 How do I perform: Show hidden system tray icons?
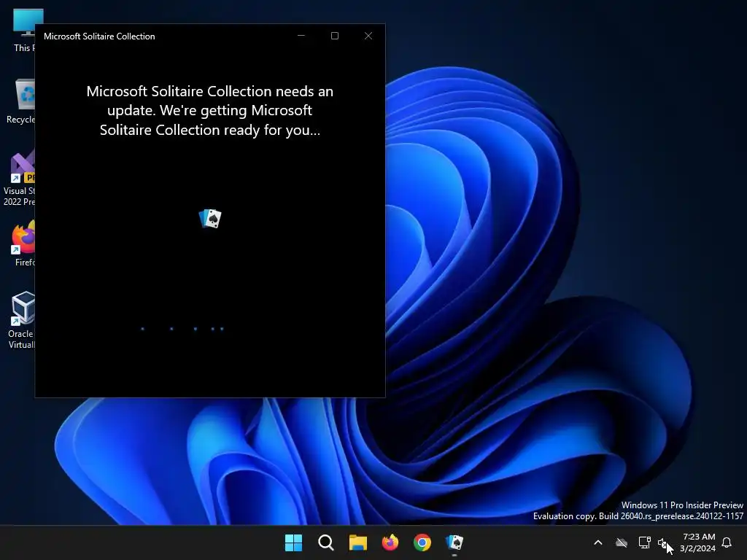598,542
